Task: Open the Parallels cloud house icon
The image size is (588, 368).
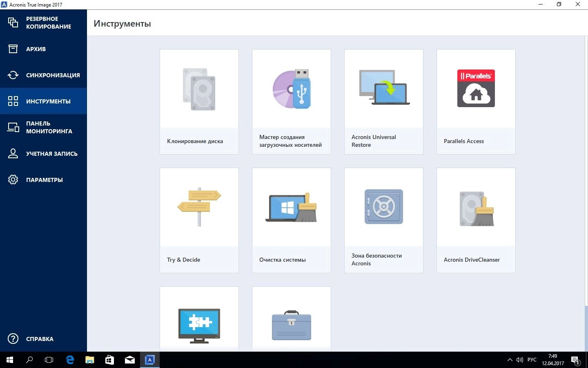Action: 476,88
